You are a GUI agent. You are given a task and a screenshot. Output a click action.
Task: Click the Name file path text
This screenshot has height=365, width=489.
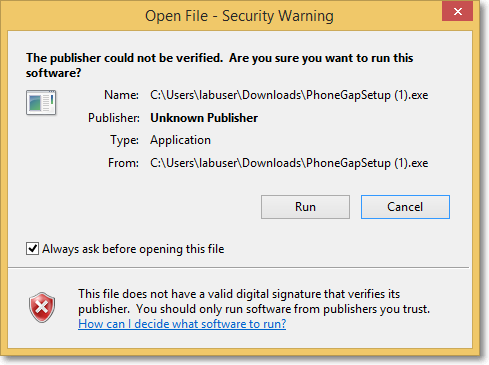289,95
